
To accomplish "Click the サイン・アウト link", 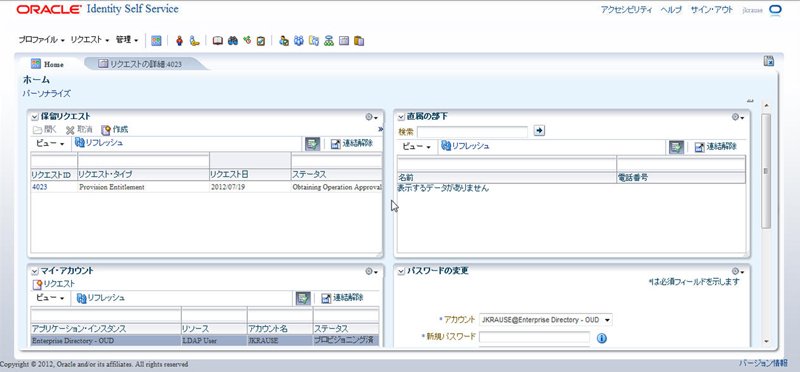I will click(x=711, y=10).
